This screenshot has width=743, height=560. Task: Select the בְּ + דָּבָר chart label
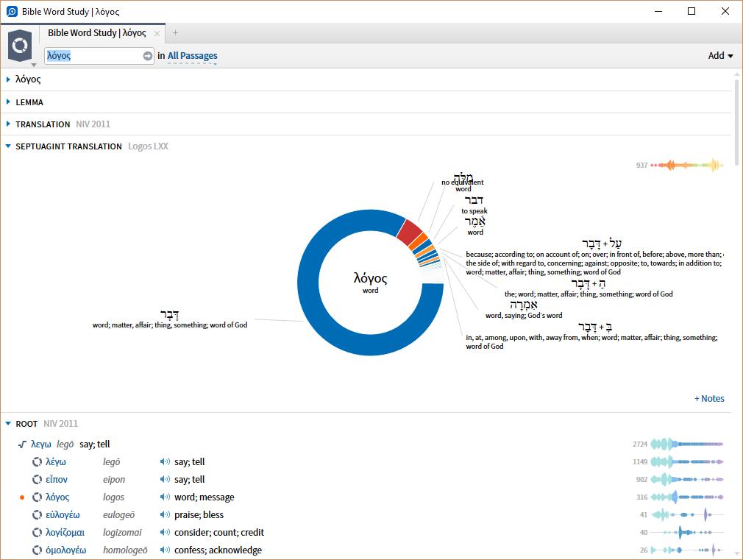(595, 327)
